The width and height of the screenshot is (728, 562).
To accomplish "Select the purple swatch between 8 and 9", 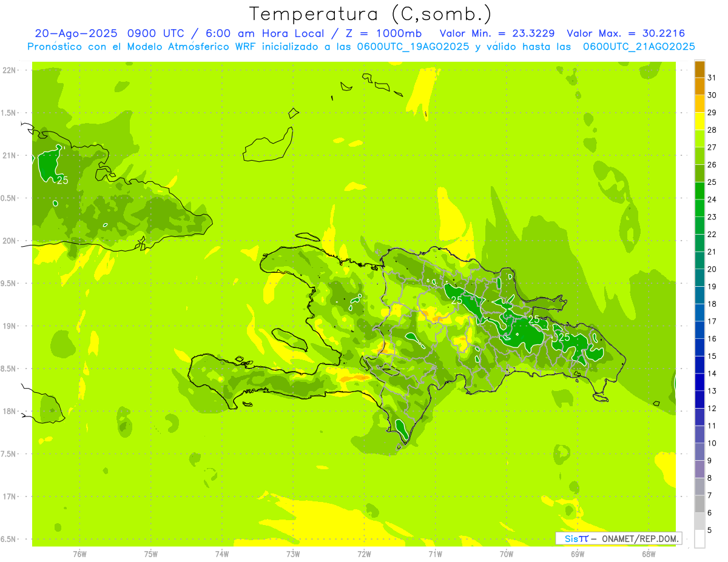I will coord(699,469).
